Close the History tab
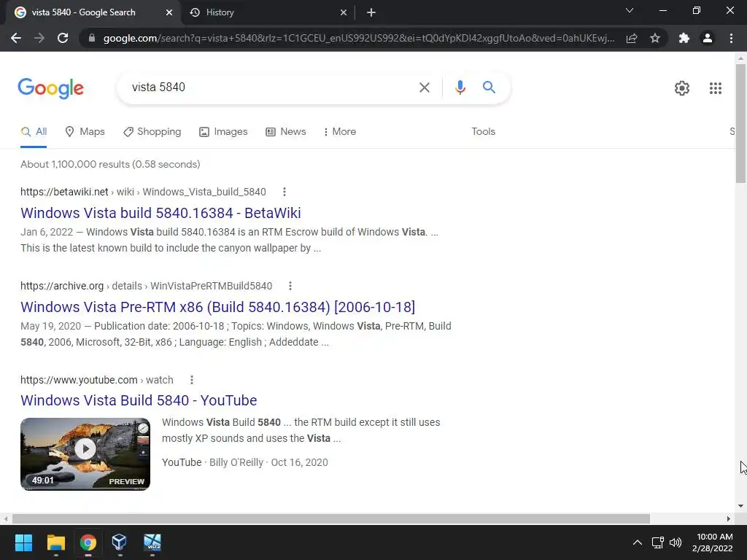This screenshot has height=560, width=747. tap(344, 13)
